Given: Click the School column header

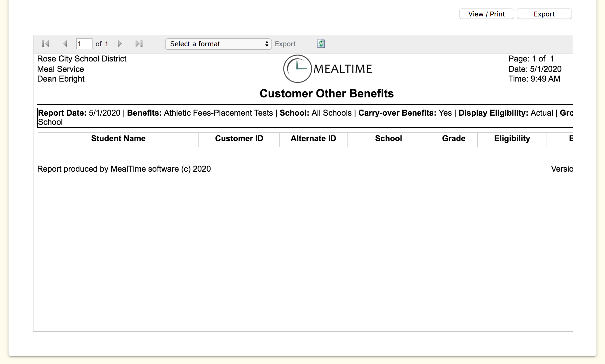Looking at the screenshot, I should point(388,138).
